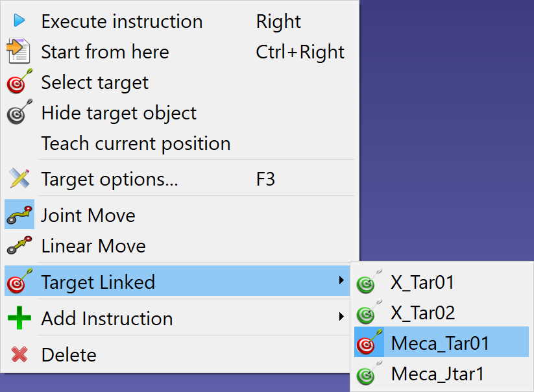The height and width of the screenshot is (392, 534).
Task: Click the gray Hide target object icon
Action: [x=19, y=112]
